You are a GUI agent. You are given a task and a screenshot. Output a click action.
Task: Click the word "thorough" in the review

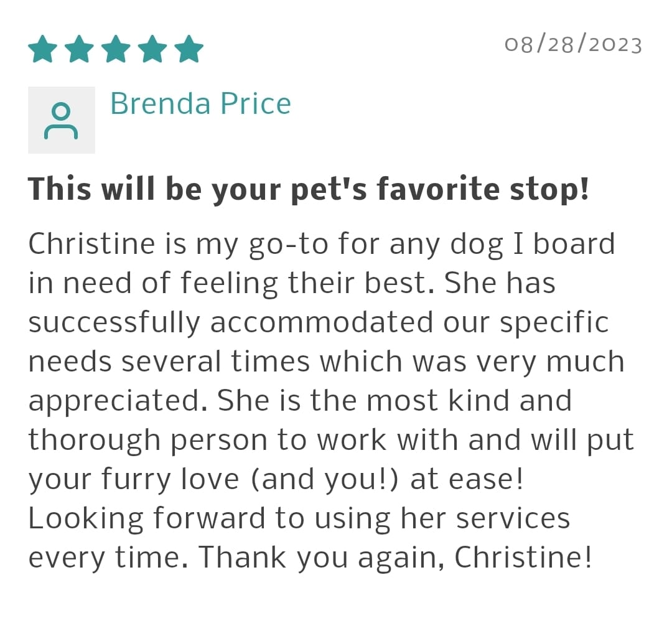(x=95, y=440)
